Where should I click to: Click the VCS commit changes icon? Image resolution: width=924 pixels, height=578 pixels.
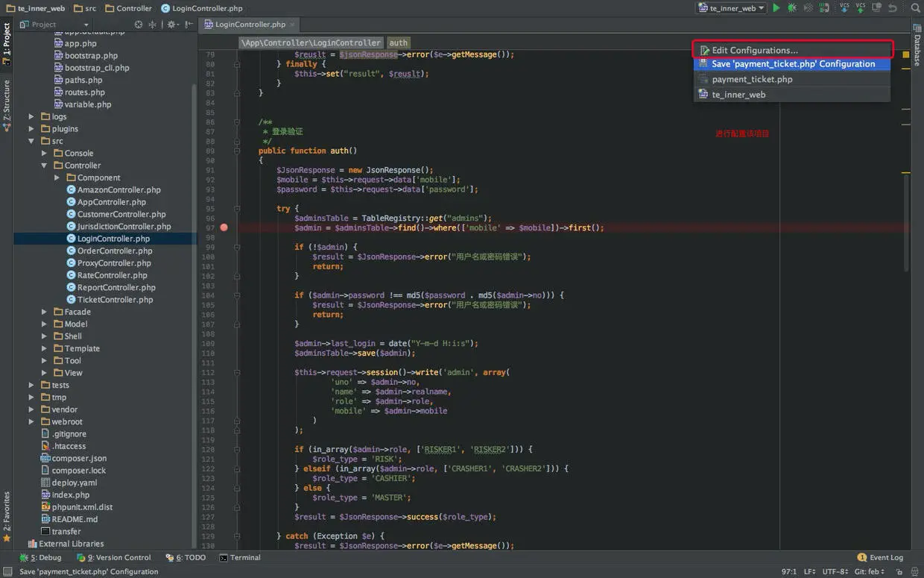[x=861, y=8]
